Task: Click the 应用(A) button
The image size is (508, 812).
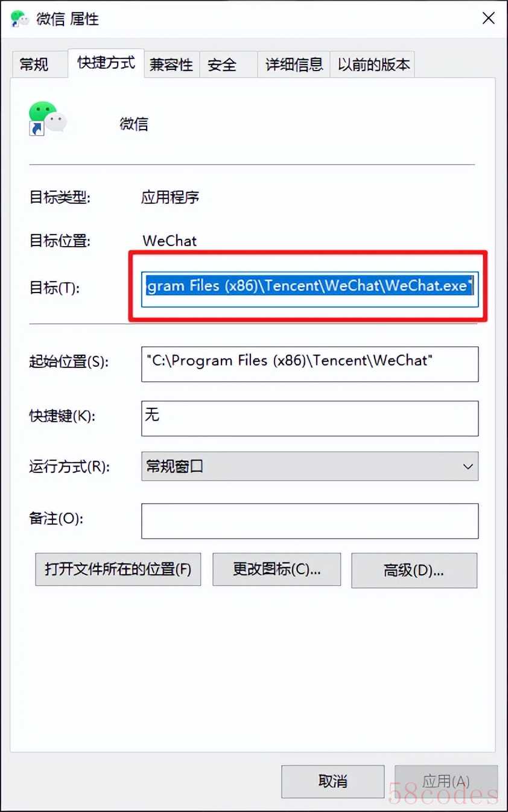Action: tap(446, 781)
